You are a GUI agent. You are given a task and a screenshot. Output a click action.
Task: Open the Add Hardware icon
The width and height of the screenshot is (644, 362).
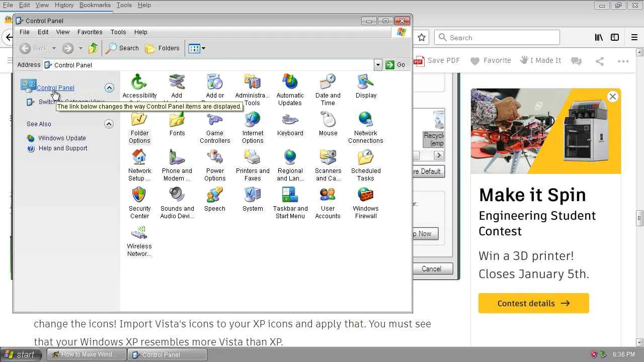[177, 89]
